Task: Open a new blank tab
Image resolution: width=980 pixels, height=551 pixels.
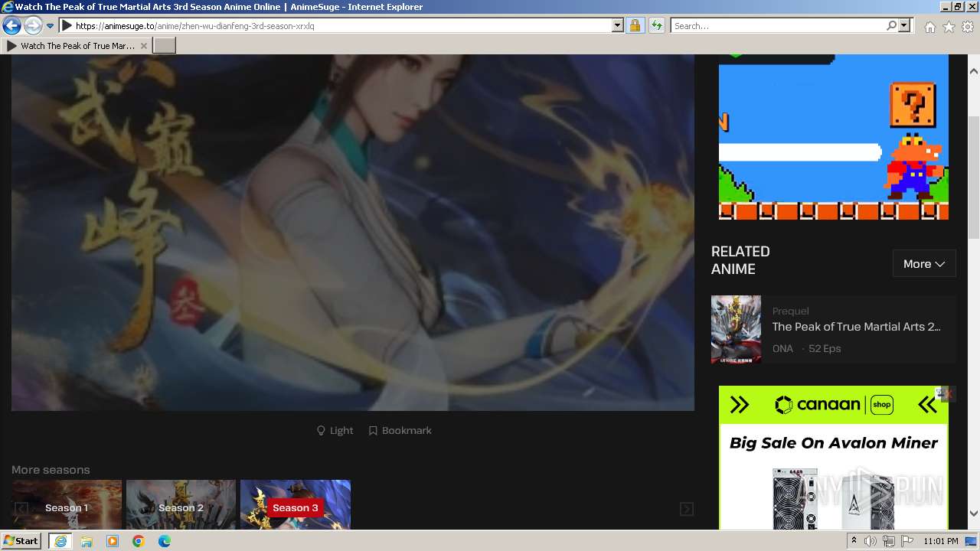Action: pyautogui.click(x=165, y=46)
